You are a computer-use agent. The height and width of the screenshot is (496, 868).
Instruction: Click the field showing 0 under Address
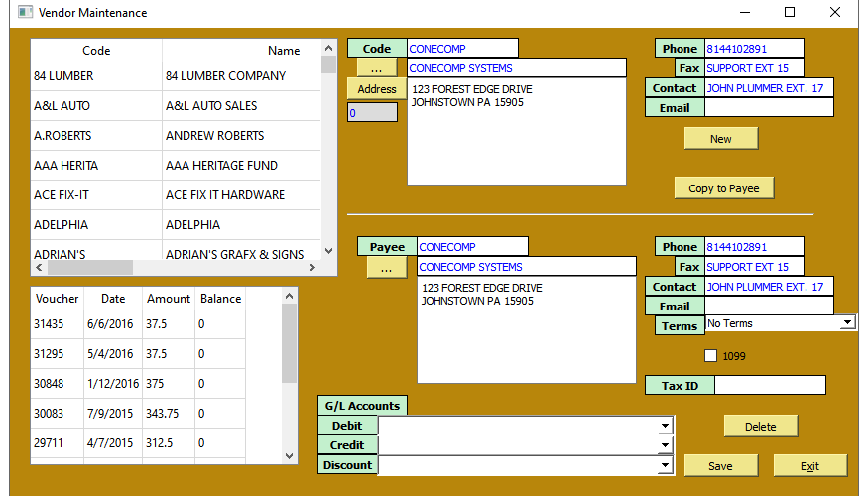pyautogui.click(x=372, y=112)
